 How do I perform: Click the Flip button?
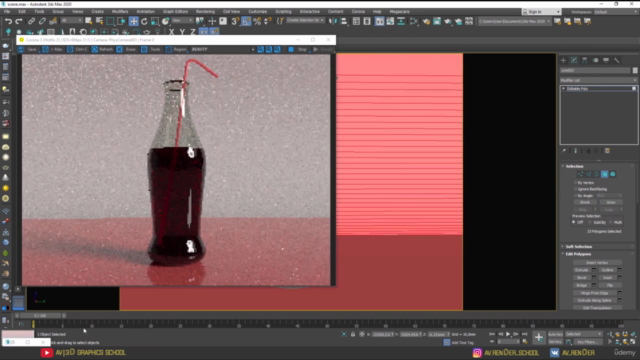coord(610,285)
